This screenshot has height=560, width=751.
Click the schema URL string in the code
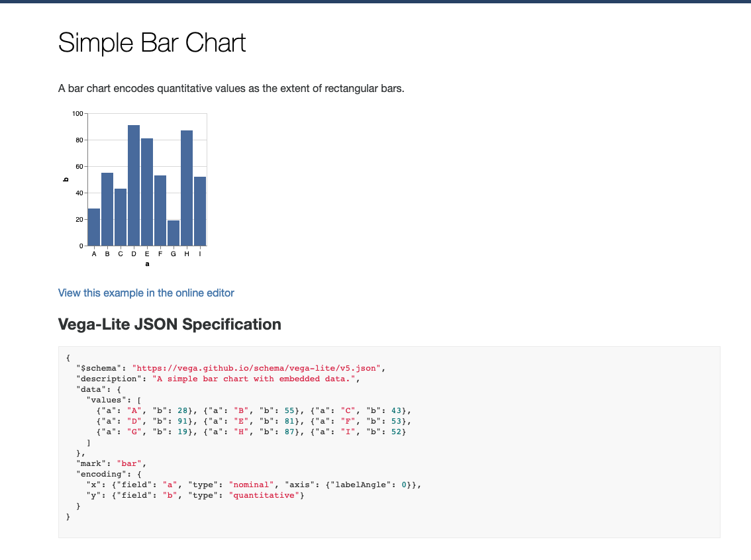(x=254, y=368)
